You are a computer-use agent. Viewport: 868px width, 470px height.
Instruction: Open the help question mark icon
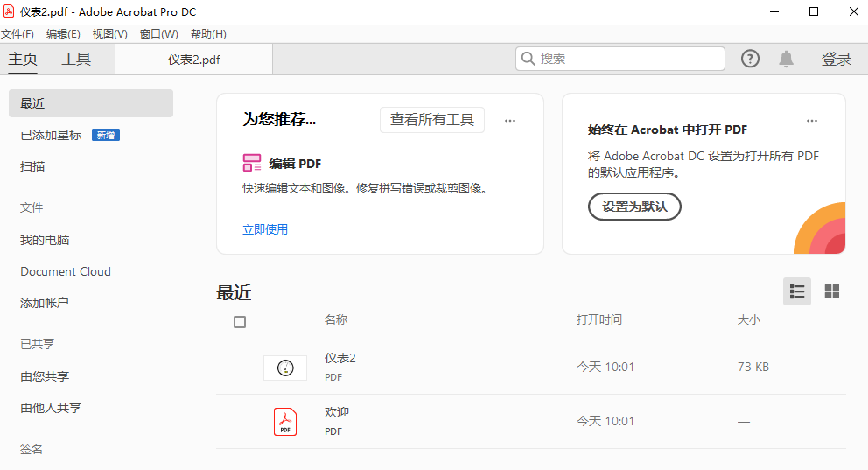pyautogui.click(x=750, y=59)
